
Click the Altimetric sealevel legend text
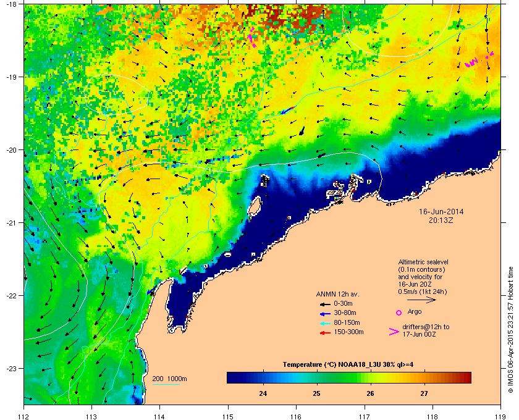(423, 277)
